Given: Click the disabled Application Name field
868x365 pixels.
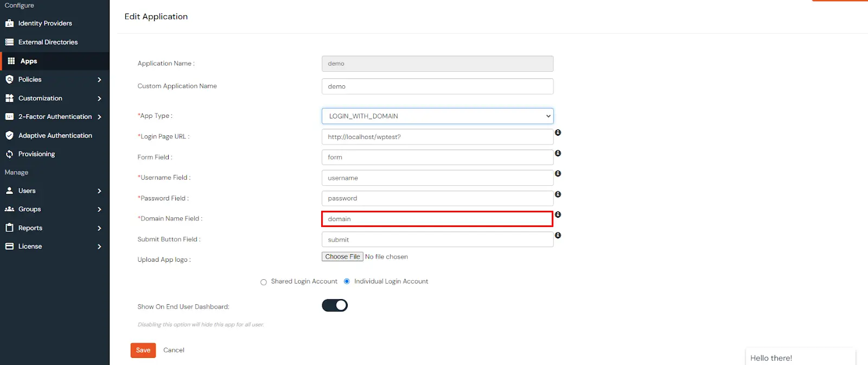Looking at the screenshot, I should click(437, 64).
